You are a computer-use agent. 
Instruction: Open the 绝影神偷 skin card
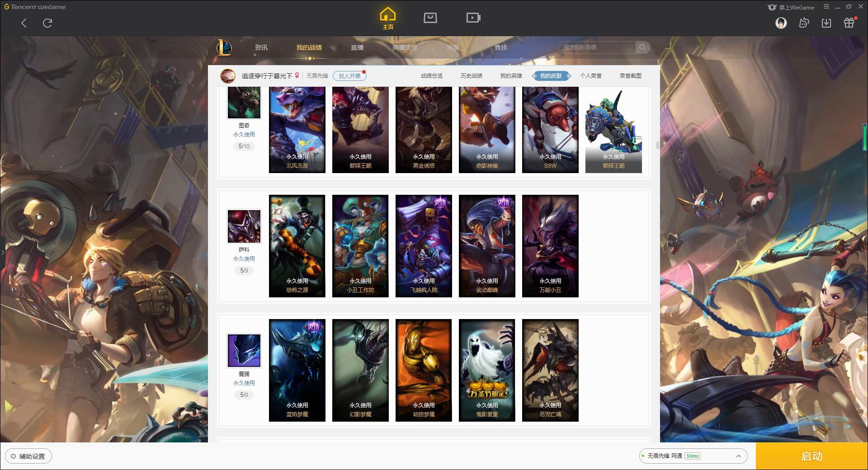487,130
